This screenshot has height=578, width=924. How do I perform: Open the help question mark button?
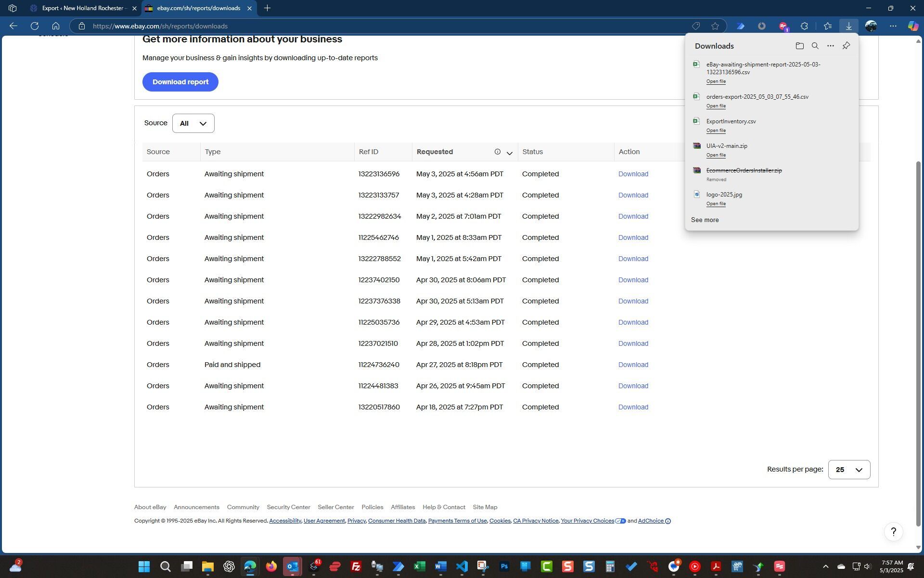pos(893,532)
